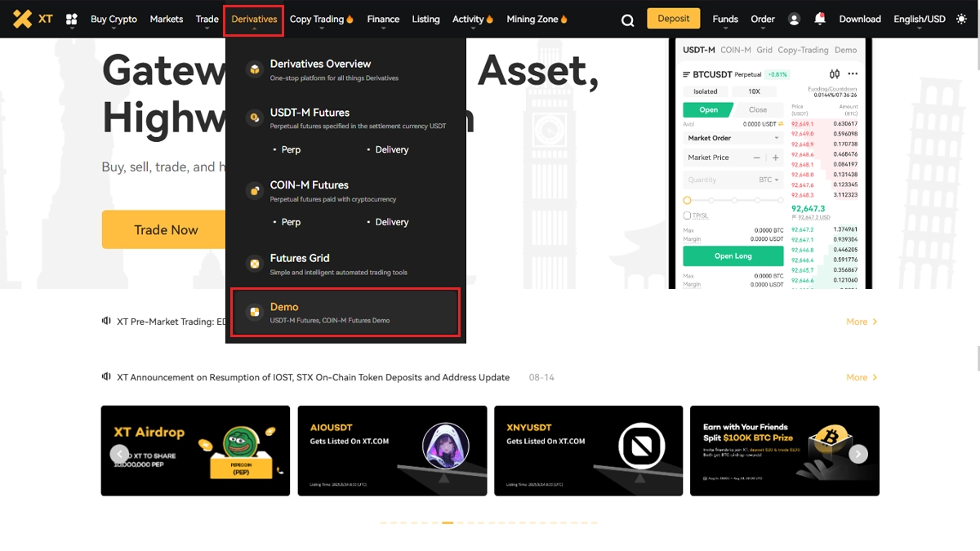
Task: Click the Download link in header
Action: point(860,19)
